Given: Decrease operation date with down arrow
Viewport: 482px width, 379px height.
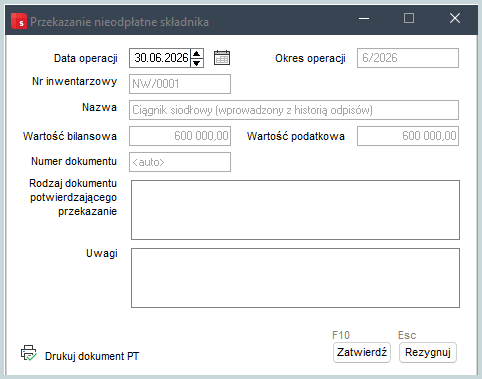Looking at the screenshot, I should [x=197, y=63].
